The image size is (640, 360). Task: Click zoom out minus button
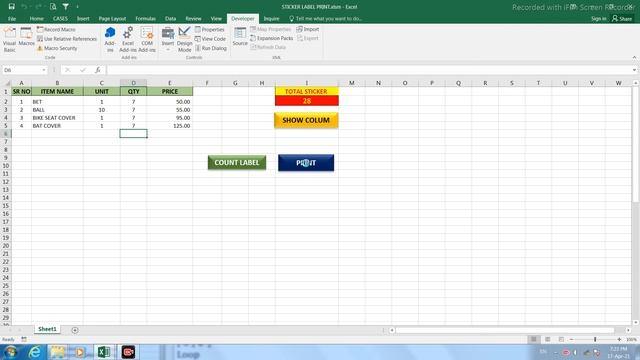tap(571, 339)
